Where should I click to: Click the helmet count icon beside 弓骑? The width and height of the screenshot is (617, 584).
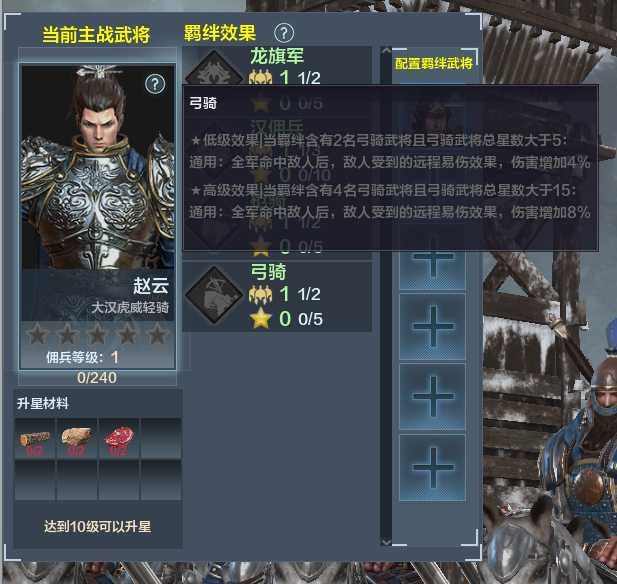260,294
